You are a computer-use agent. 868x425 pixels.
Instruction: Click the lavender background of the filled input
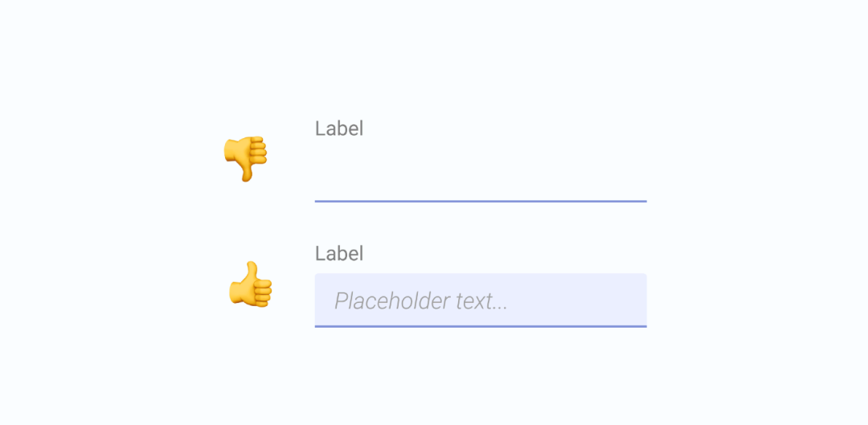point(575,300)
